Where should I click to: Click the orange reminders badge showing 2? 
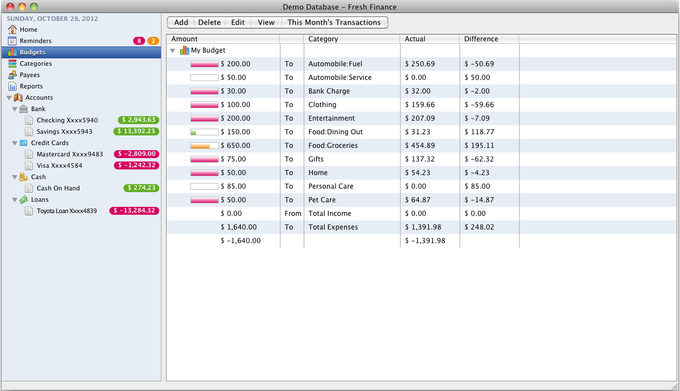point(153,41)
